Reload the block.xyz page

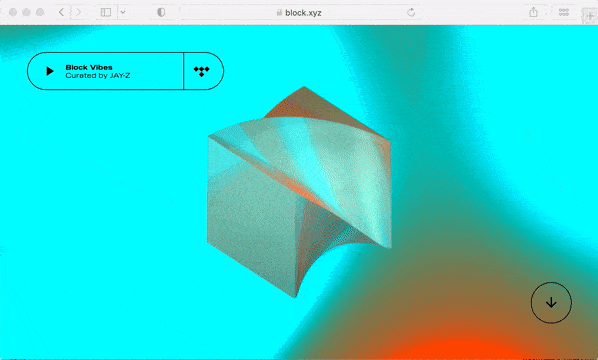[411, 12]
